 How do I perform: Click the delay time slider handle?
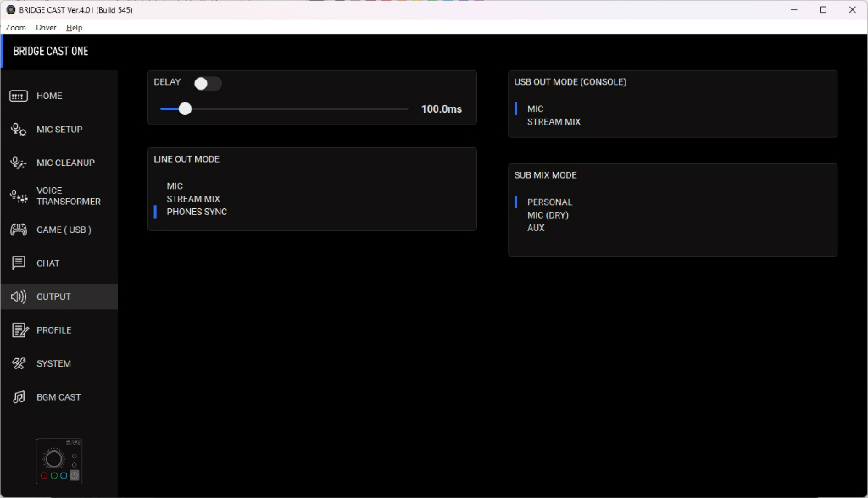click(186, 109)
